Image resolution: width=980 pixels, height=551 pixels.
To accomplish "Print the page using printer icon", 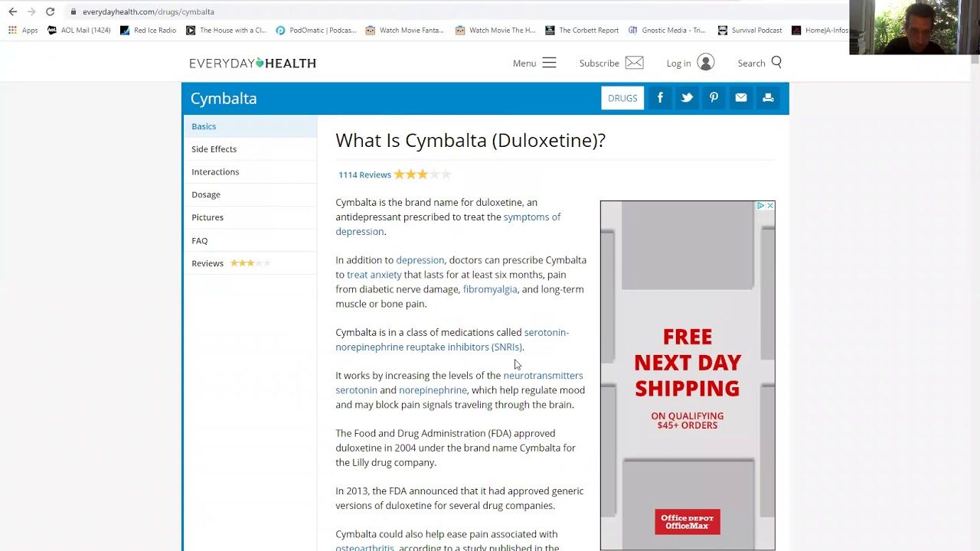I will 768,98.
